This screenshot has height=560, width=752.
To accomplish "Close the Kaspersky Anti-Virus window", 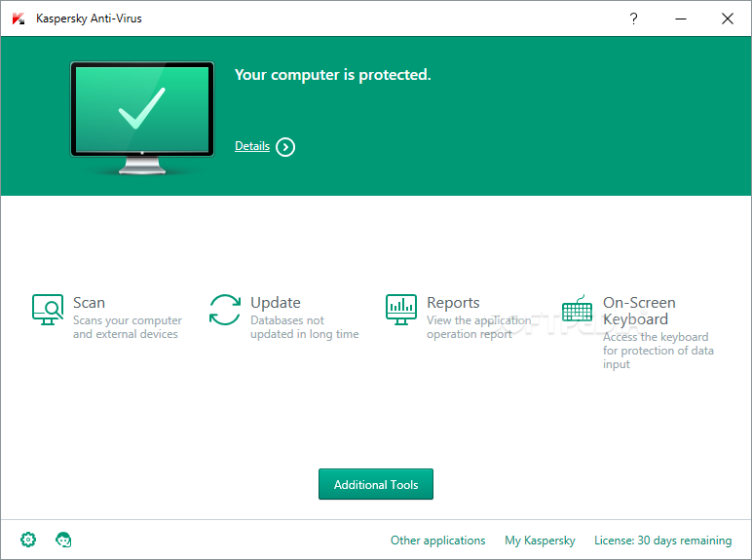I will [728, 19].
